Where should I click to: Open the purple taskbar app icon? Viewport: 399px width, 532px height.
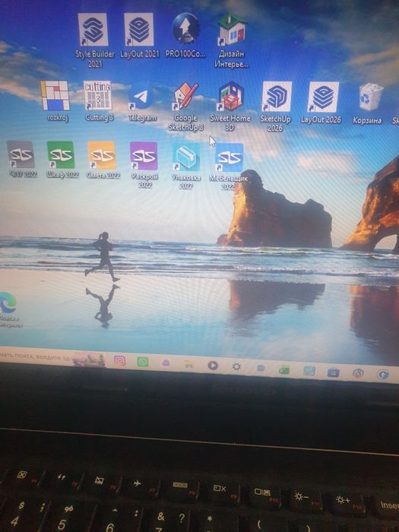tap(166, 363)
